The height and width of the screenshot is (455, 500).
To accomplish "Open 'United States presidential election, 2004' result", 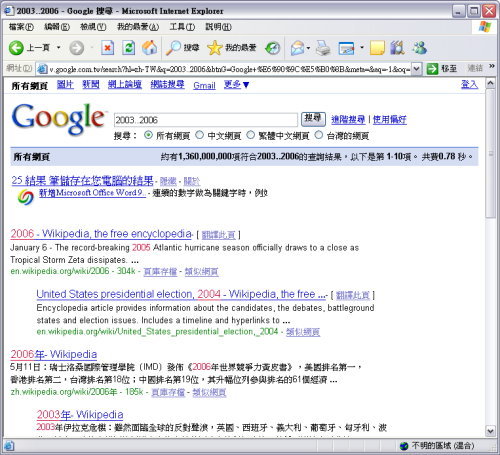I will click(181, 294).
